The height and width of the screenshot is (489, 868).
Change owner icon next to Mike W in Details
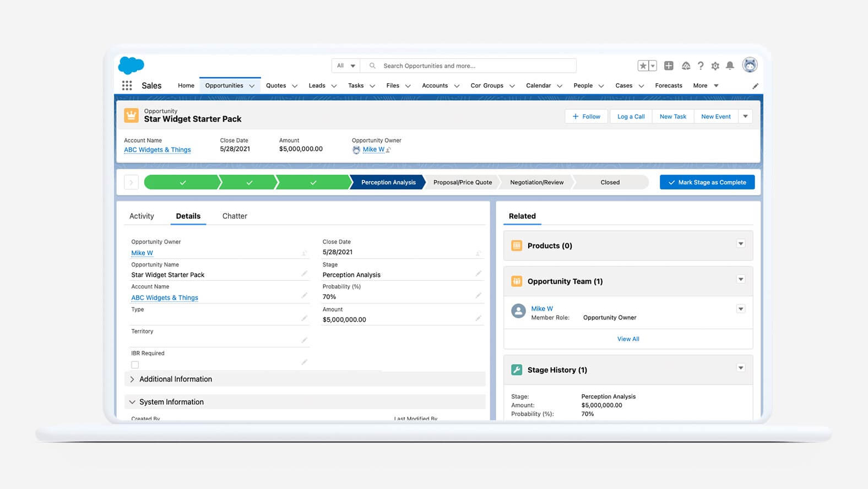click(304, 253)
